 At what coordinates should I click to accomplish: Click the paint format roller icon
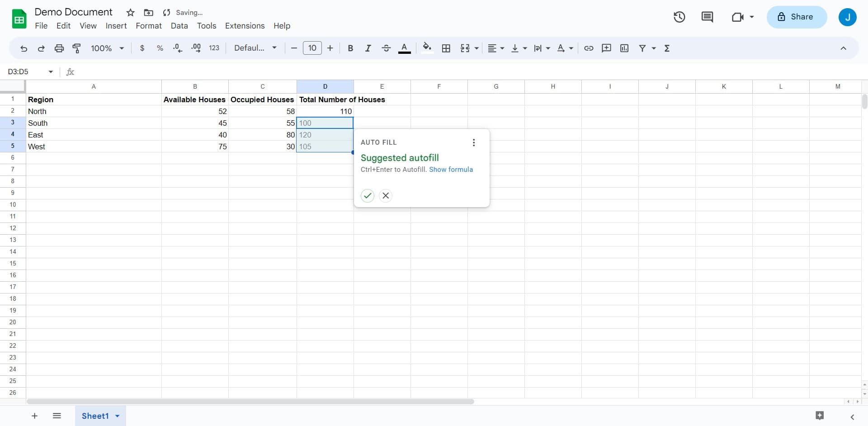77,48
